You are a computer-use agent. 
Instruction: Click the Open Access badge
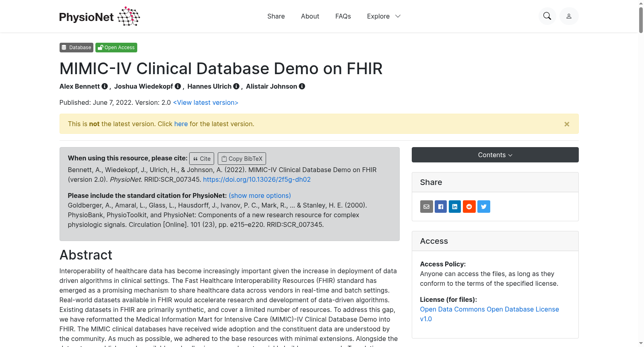[116, 48]
